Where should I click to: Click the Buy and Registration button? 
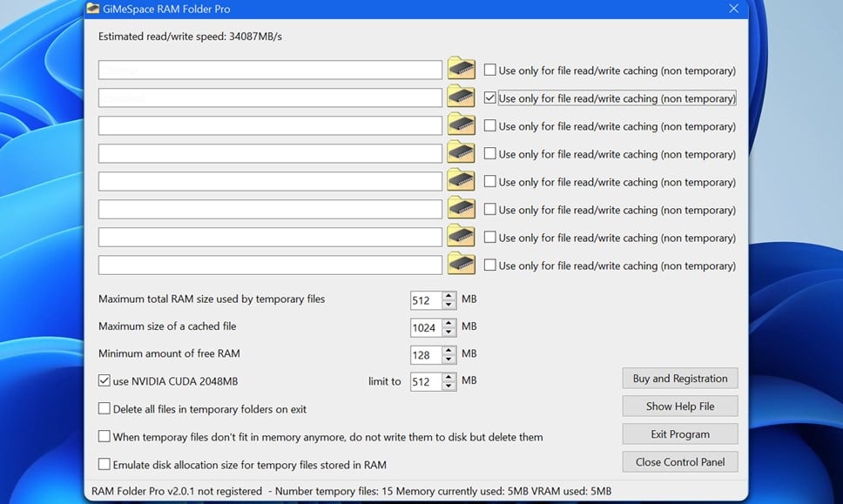pyautogui.click(x=680, y=379)
